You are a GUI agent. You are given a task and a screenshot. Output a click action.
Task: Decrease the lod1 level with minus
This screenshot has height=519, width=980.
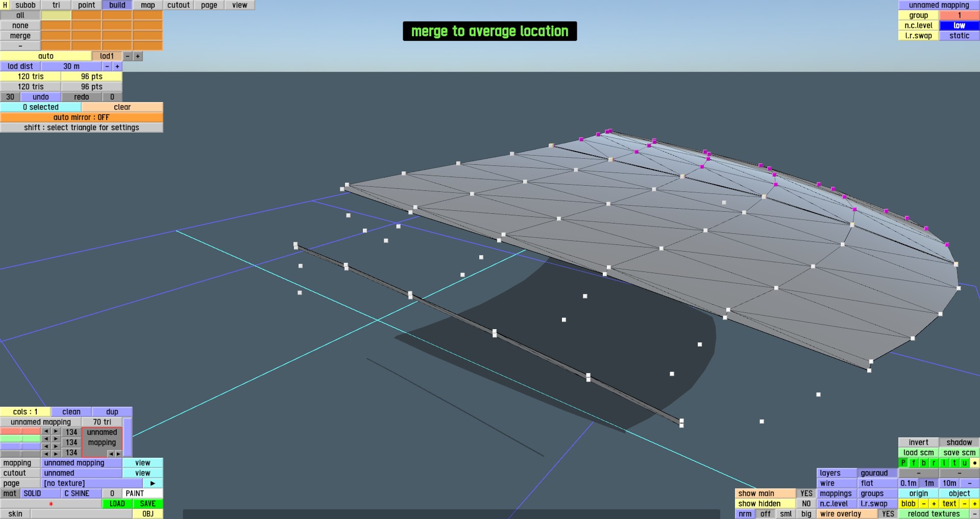click(128, 56)
